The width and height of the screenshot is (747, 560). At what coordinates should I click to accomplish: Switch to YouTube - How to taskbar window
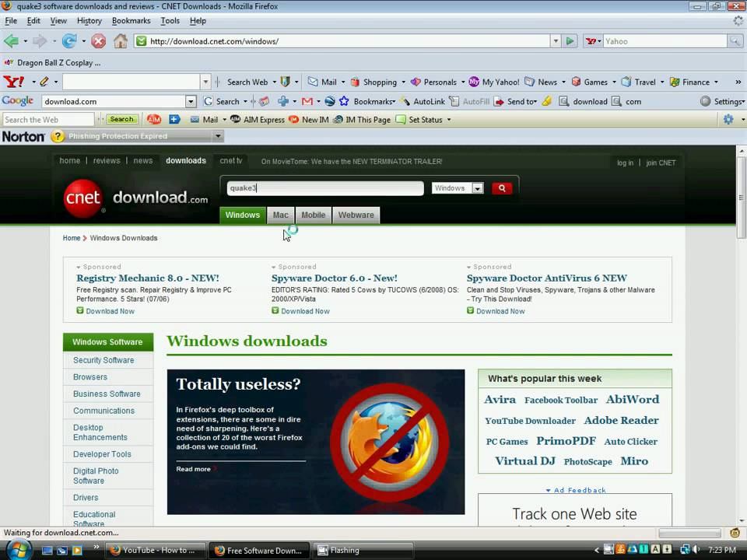156,551
